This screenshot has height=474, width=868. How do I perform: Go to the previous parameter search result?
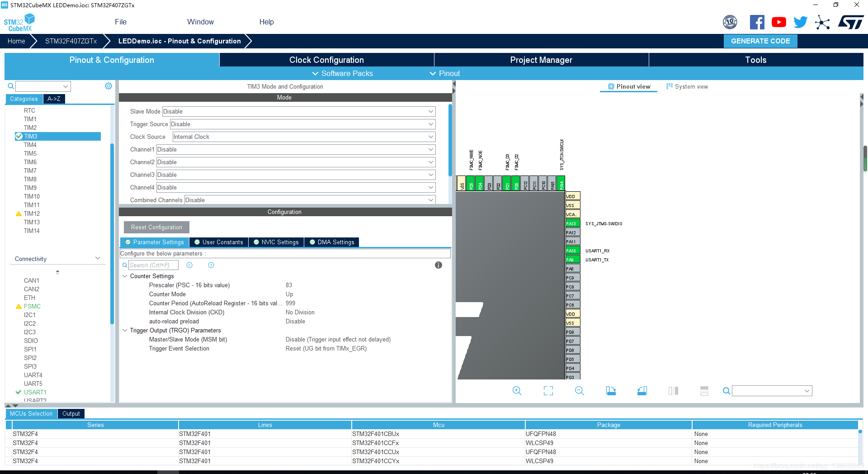tap(189, 265)
